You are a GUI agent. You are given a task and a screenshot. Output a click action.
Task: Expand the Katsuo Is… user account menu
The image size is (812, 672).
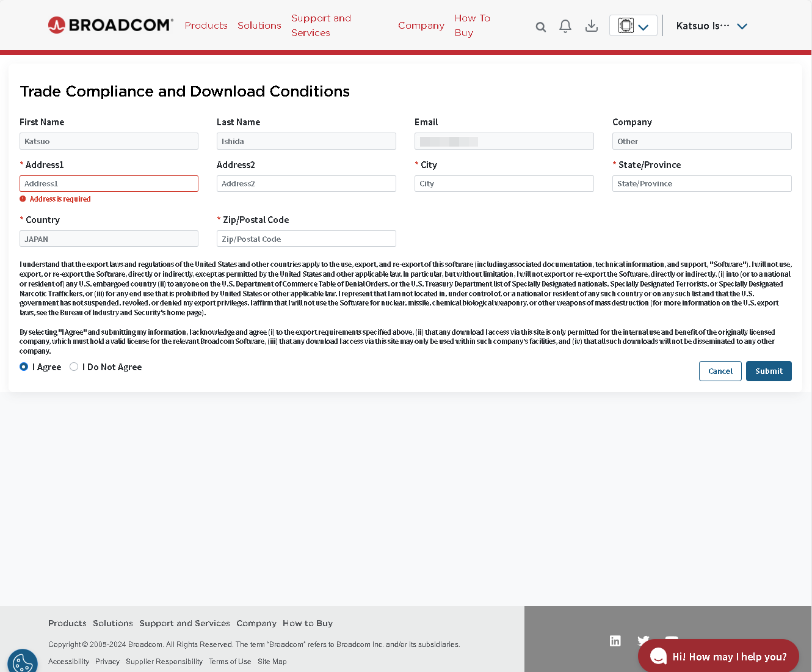point(712,26)
